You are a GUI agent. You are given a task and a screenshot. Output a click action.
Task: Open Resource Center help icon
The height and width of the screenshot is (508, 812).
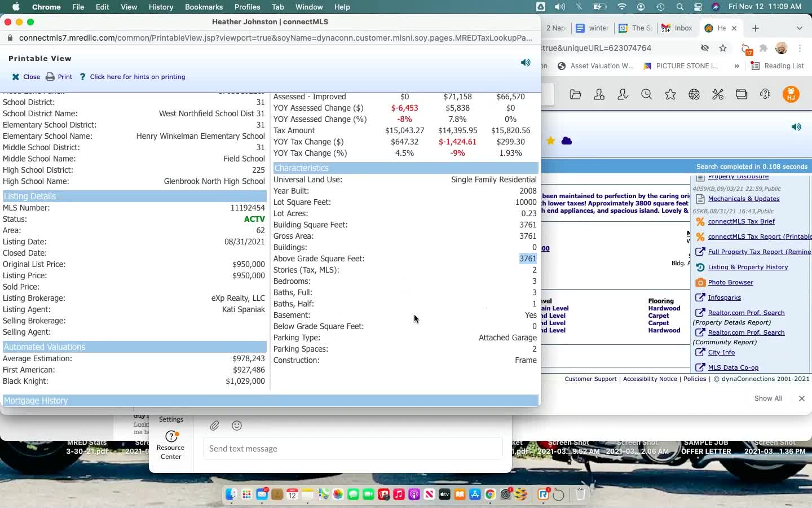171,437
